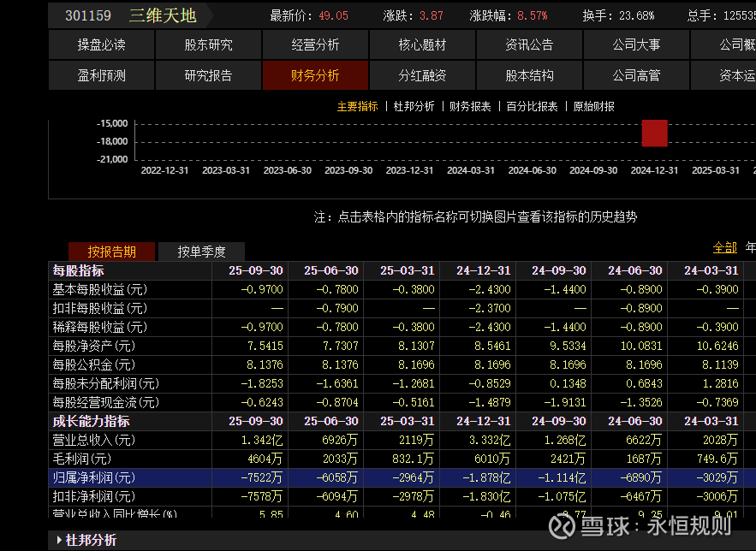Open the 核心题材 tab
This screenshot has height=551, width=756.
(422, 44)
